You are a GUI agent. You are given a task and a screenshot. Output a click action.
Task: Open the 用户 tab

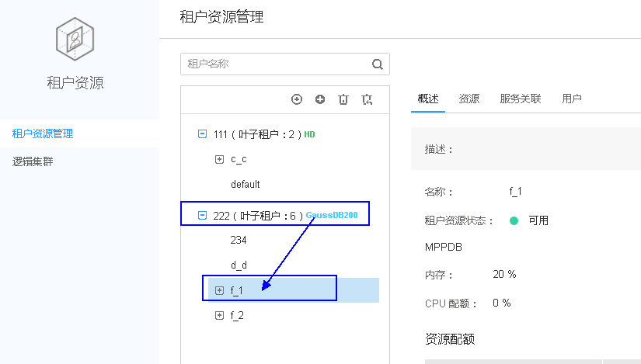coord(572,99)
